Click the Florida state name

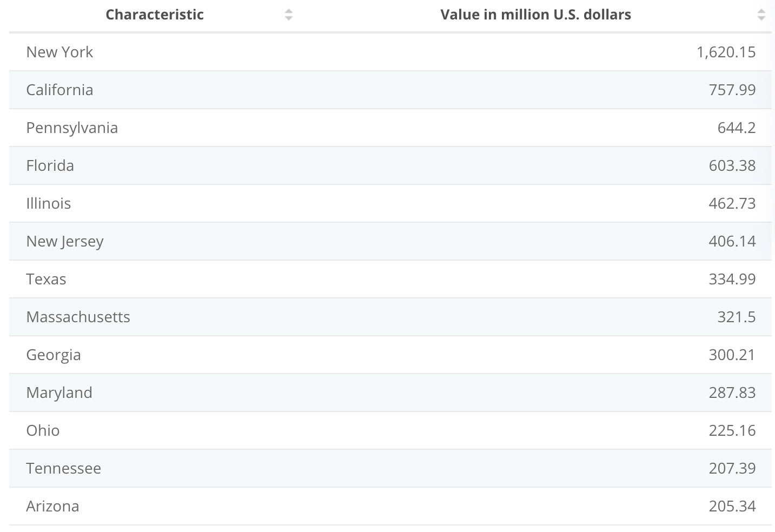pos(50,165)
